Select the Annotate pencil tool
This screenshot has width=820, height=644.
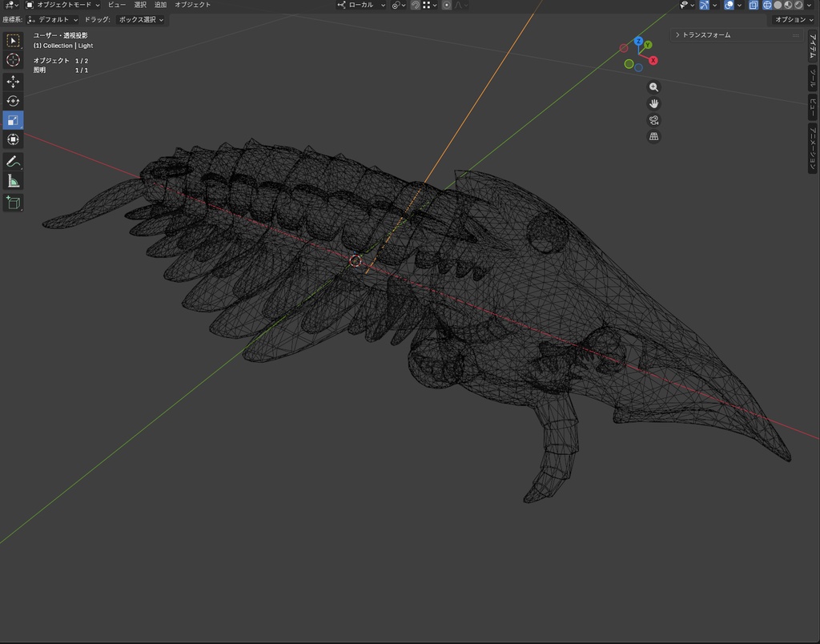(x=13, y=162)
